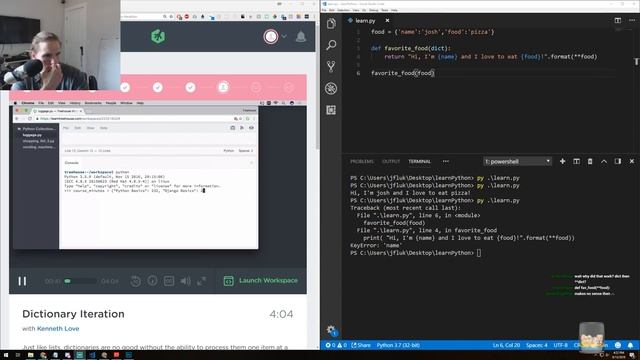
Task: Open notifications bell in VS Code status bar
Action: (x=630, y=345)
